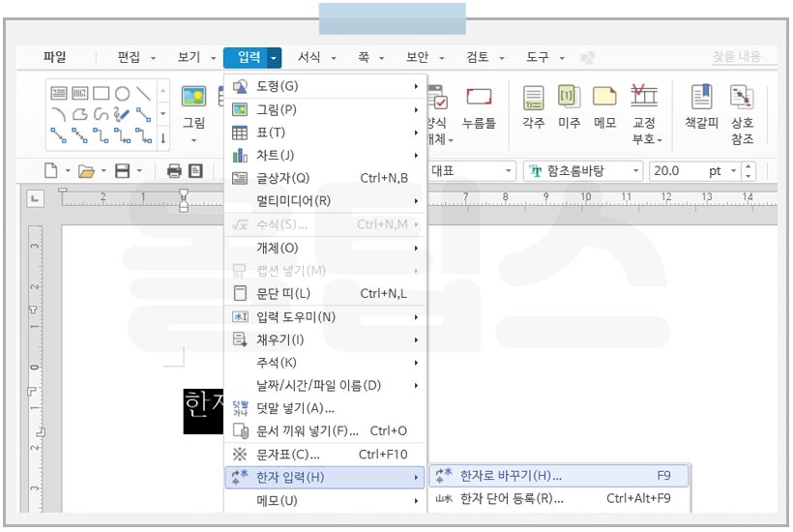Open the 편집 menu
Screen dimensions: 793x532
(129, 57)
